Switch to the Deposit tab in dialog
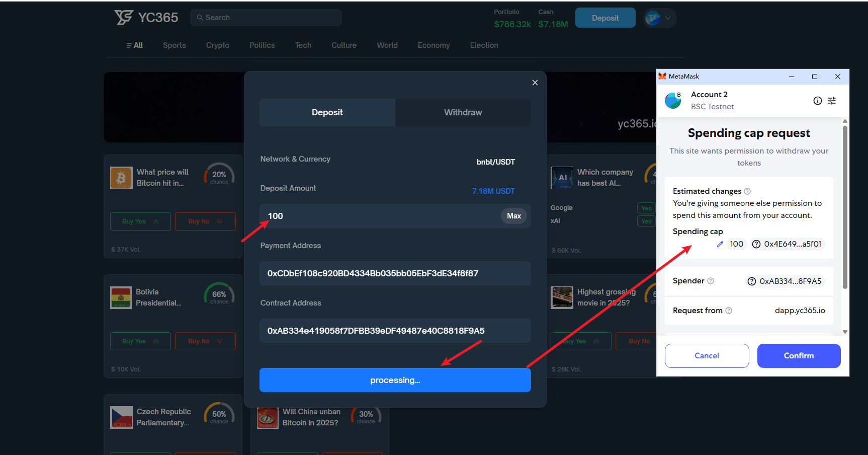Viewport: 868px width, 455px height. pos(327,112)
